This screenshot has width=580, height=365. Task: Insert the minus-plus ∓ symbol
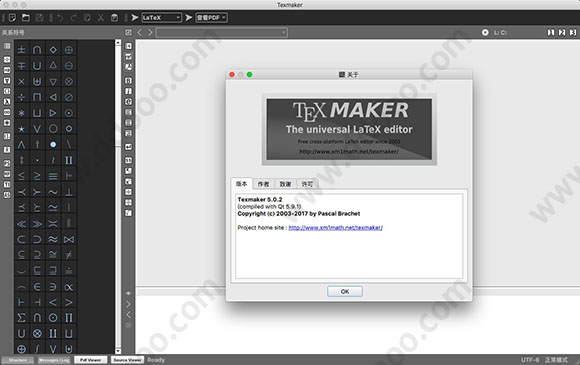click(x=21, y=65)
